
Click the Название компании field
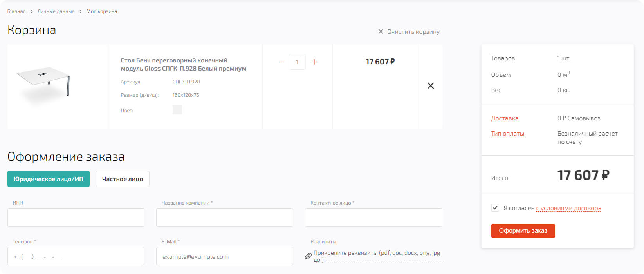[x=224, y=217]
